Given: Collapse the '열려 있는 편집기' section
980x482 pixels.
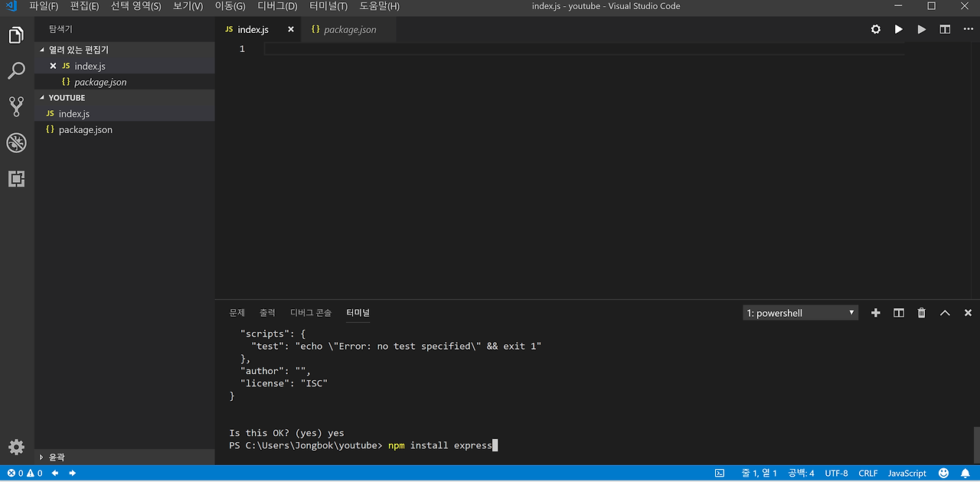Looking at the screenshot, I should pos(125,50).
